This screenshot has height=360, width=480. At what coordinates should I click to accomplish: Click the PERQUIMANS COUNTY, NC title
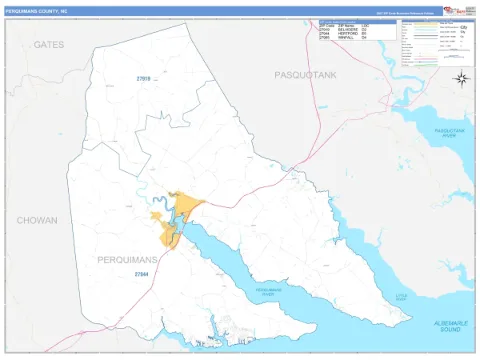pos(36,11)
